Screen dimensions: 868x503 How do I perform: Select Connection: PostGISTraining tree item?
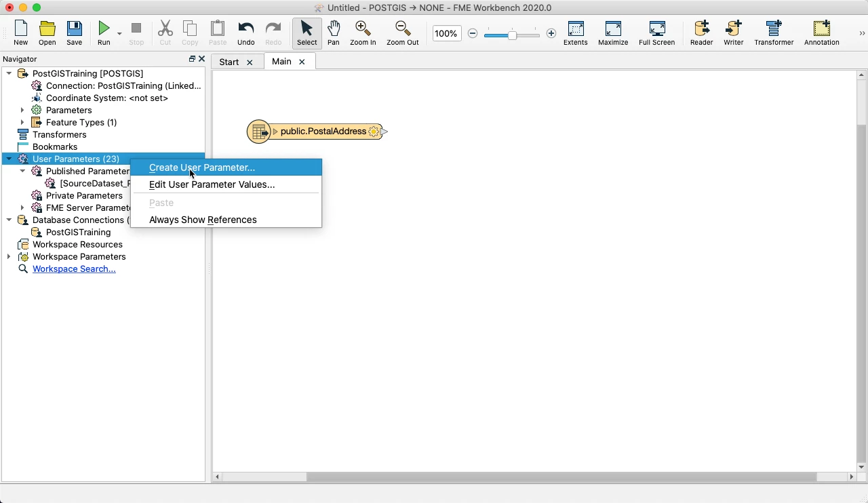(117, 85)
